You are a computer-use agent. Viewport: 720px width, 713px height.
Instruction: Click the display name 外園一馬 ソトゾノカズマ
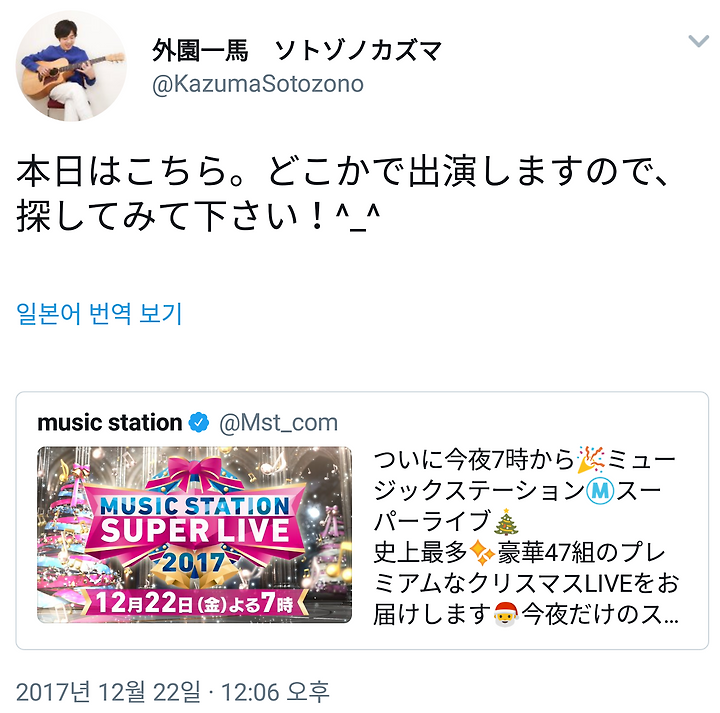[296, 50]
